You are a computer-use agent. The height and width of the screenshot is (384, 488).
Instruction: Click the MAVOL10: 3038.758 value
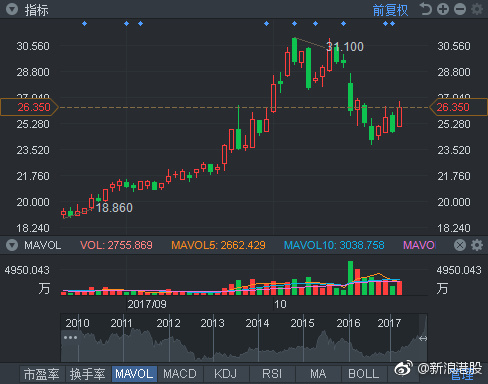click(x=334, y=245)
